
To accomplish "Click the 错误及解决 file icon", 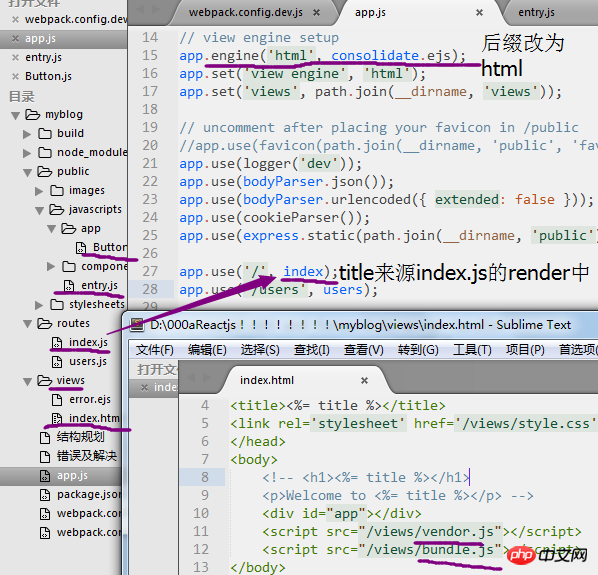I will click(45, 456).
